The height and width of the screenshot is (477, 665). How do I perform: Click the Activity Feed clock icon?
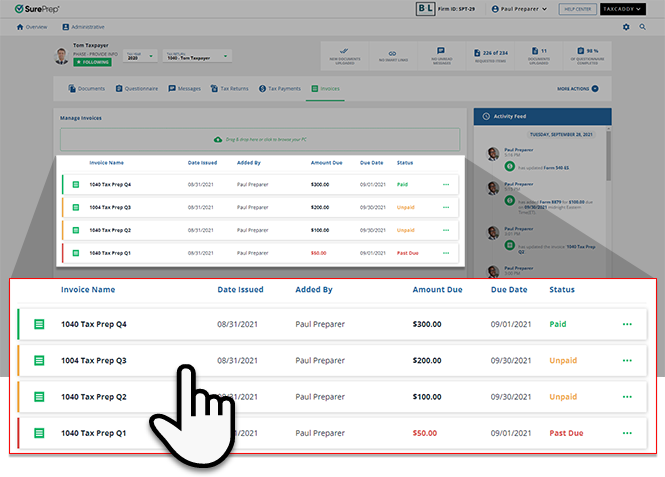(485, 117)
